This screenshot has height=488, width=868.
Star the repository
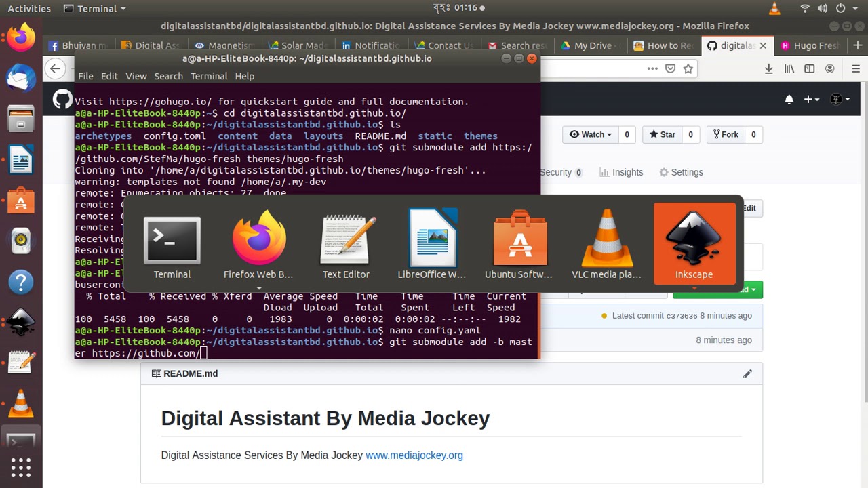pos(663,134)
